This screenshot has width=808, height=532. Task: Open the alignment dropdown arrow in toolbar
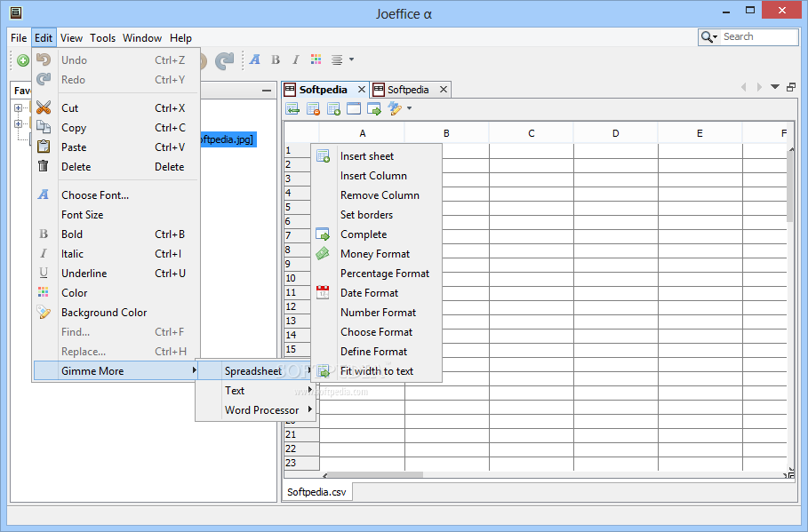pos(351,60)
